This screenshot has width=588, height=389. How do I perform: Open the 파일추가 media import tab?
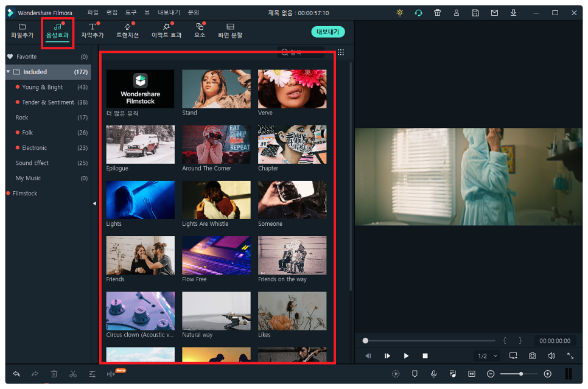click(x=22, y=31)
